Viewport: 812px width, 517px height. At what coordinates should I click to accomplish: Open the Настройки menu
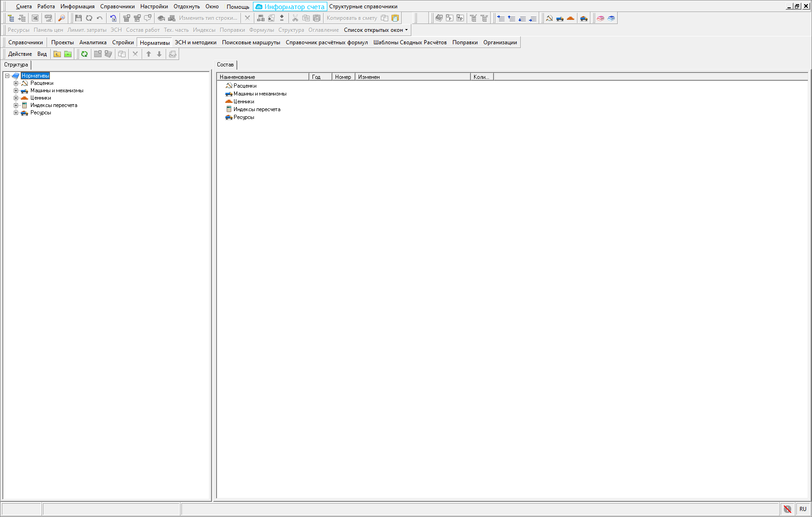click(154, 6)
